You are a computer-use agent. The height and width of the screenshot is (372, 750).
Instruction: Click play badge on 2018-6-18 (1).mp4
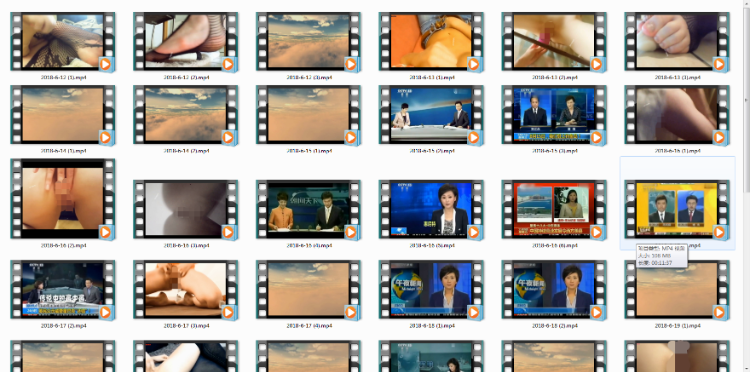[474, 313]
